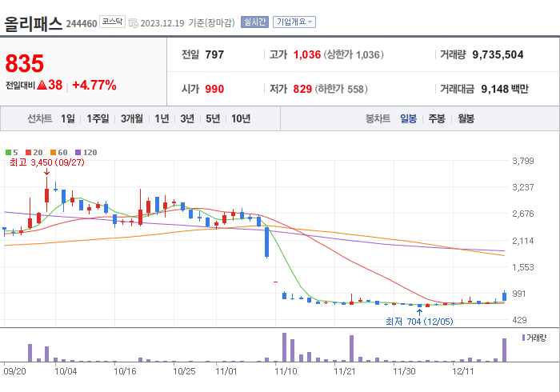Click the purple 120-day moving average swatch
Viewport: 560px width, 392px height.
point(78,153)
